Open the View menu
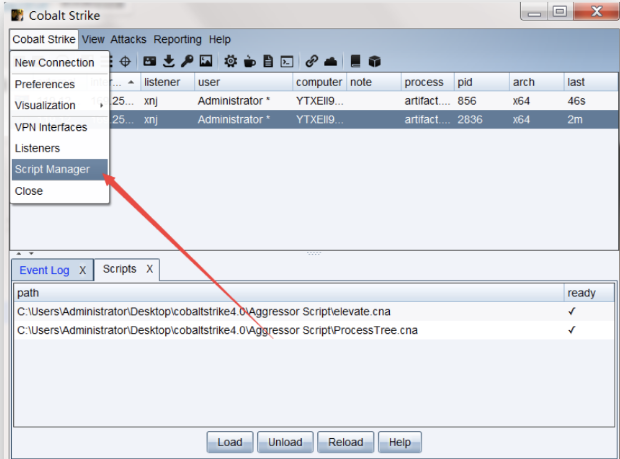Screen dimensions: 620x459 (93, 40)
